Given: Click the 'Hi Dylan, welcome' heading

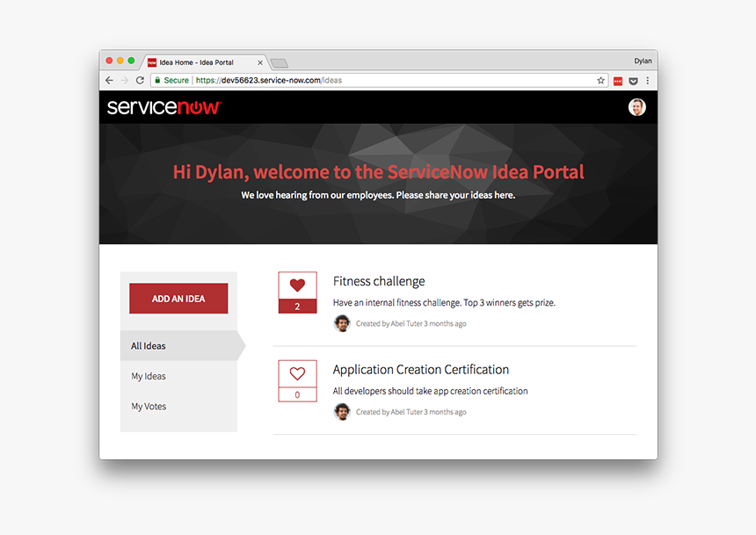Looking at the screenshot, I should tap(379, 172).
